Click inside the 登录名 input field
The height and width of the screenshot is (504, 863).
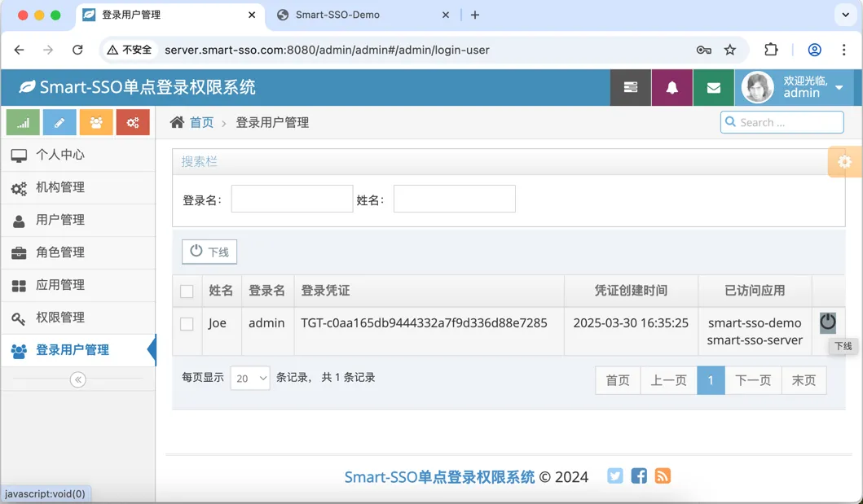[x=289, y=199]
